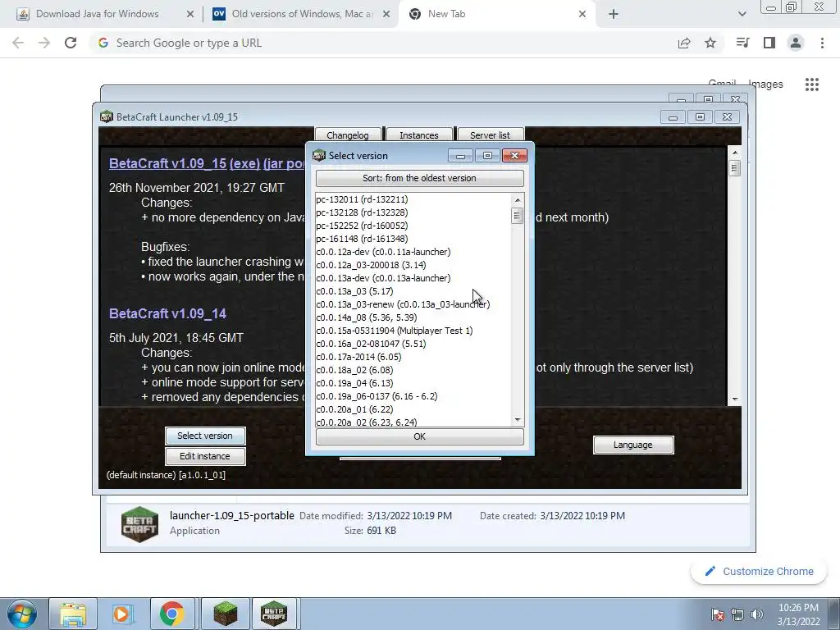Click volume speaker tray icon

[756, 614]
